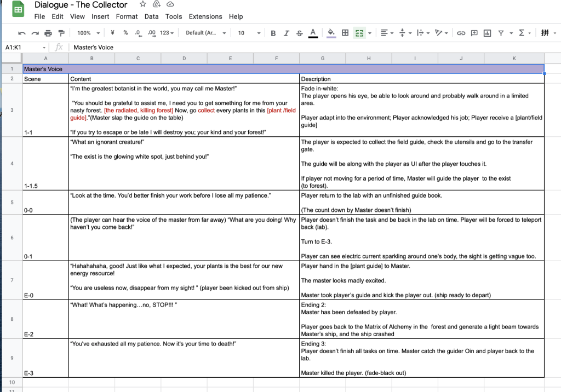The height and width of the screenshot is (392, 561).
Task: Open the Edit menu
Action: pos(57,16)
